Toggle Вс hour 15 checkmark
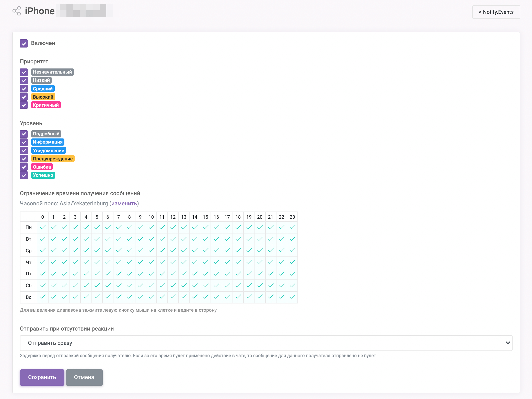The image size is (532, 399). pyautogui.click(x=205, y=297)
